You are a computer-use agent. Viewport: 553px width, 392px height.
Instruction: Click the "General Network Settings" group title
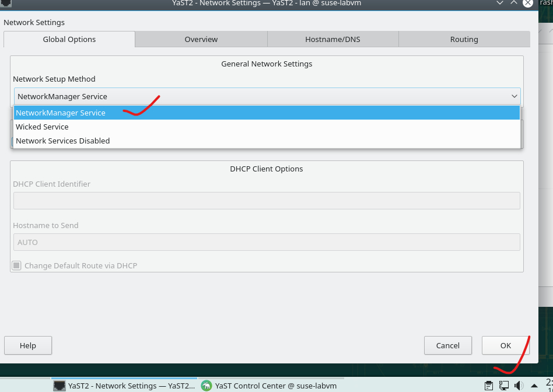[267, 64]
